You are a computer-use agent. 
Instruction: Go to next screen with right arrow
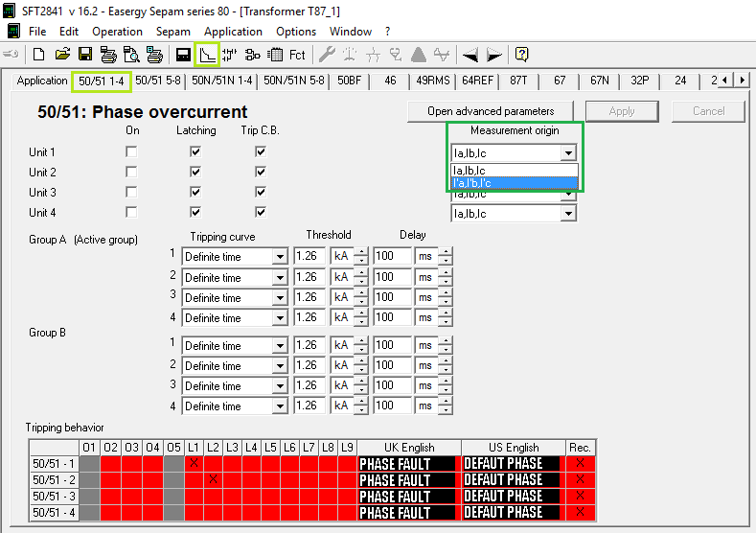493,55
